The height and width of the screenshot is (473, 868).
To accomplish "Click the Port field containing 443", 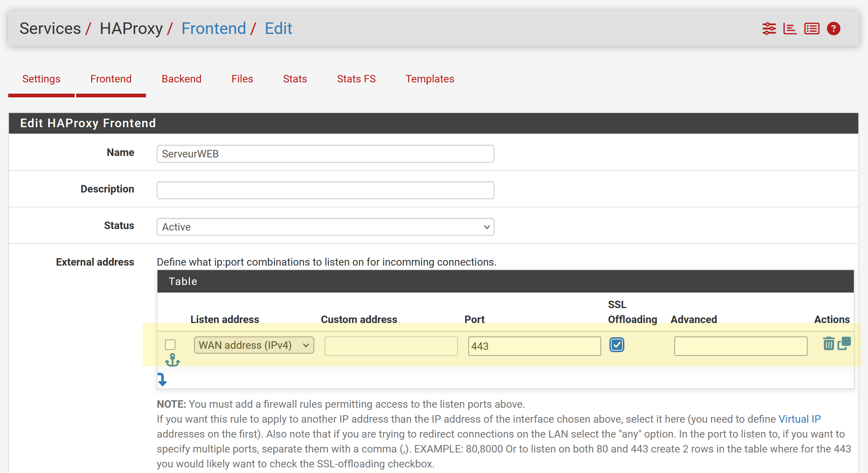I will pos(534,346).
